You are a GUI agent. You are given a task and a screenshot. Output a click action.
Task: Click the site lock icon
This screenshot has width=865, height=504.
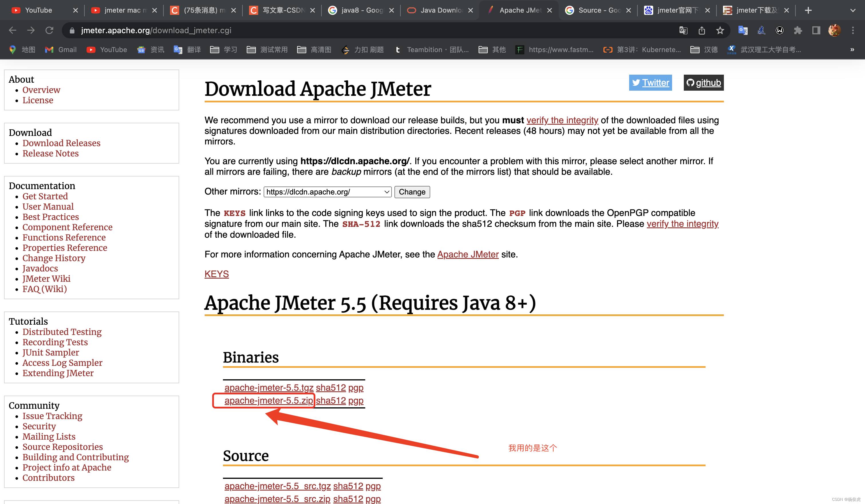72,31
